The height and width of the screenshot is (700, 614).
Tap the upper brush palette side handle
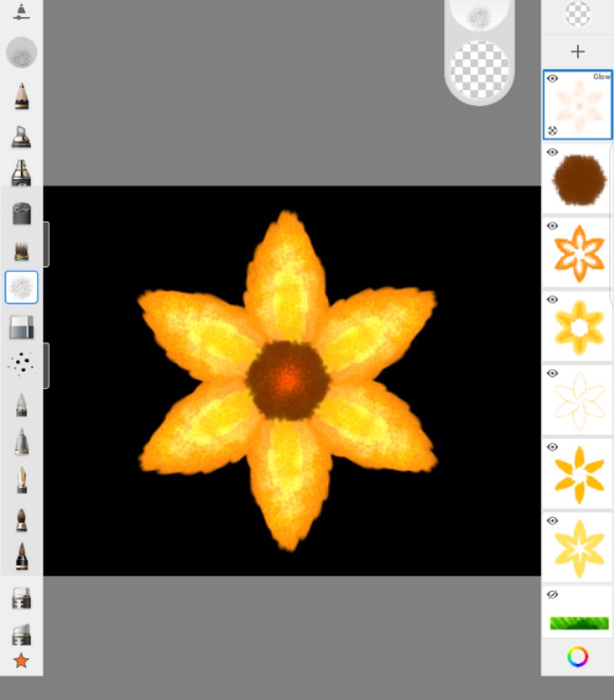point(46,244)
